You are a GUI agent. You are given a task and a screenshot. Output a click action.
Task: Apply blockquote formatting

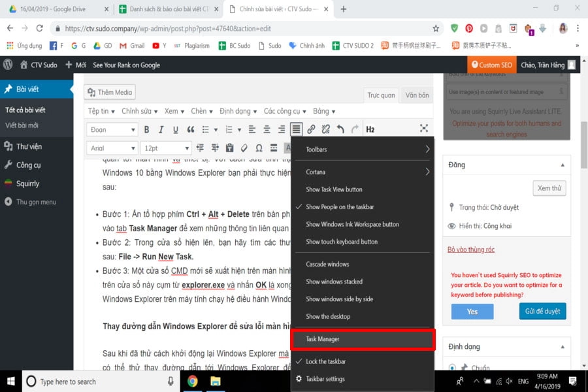[190, 129]
